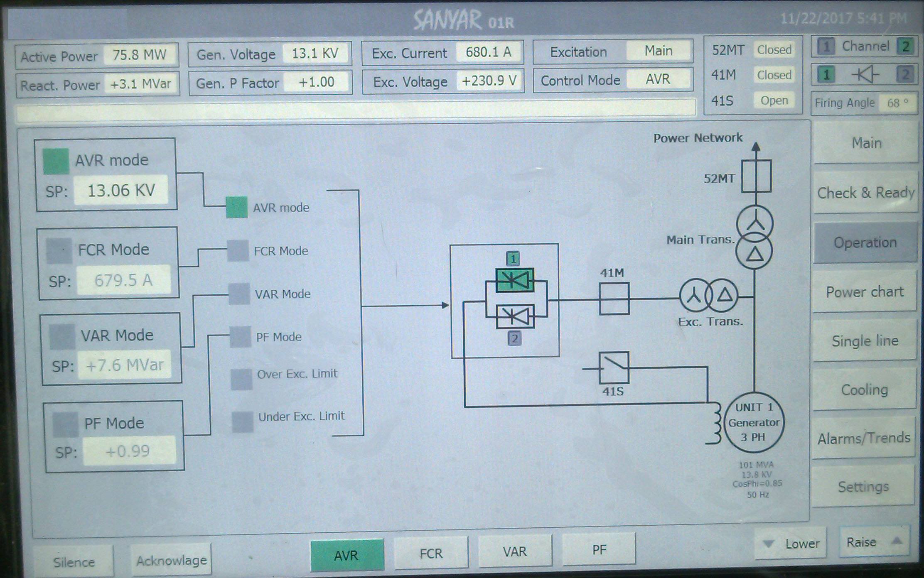Click the thyristor symbol between bridge indicators
This screenshot has width=924, height=578.
(865, 75)
